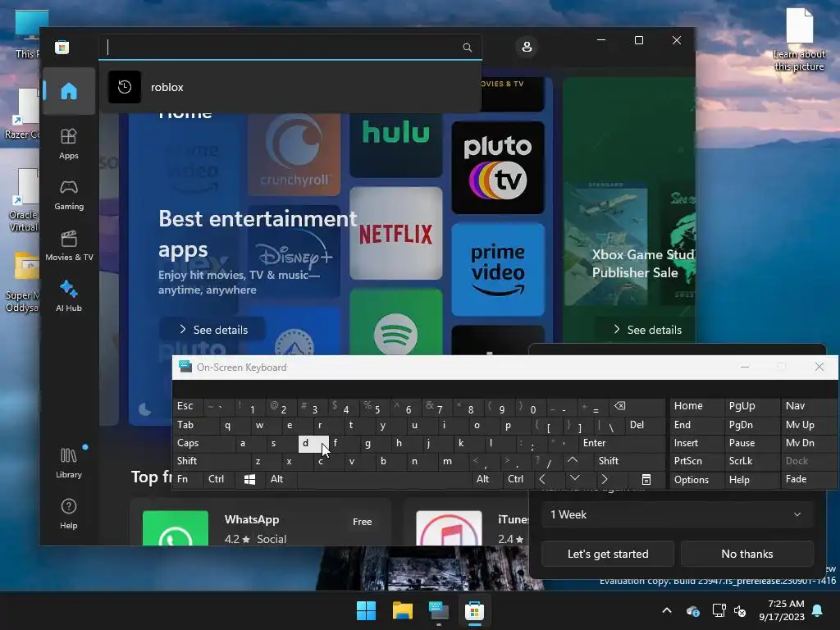Open the Spotify app tile
Screen dimensions: 840x630
(396, 322)
